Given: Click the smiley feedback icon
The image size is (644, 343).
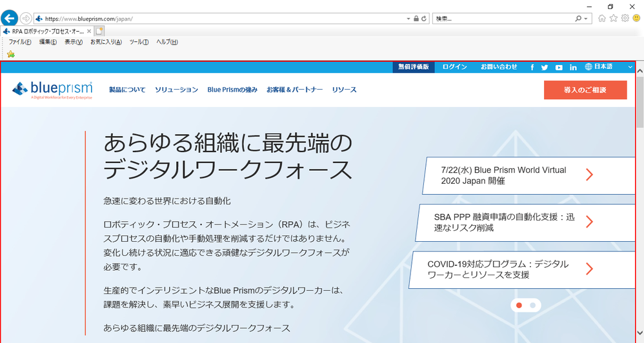Looking at the screenshot, I should pyautogui.click(x=637, y=19).
